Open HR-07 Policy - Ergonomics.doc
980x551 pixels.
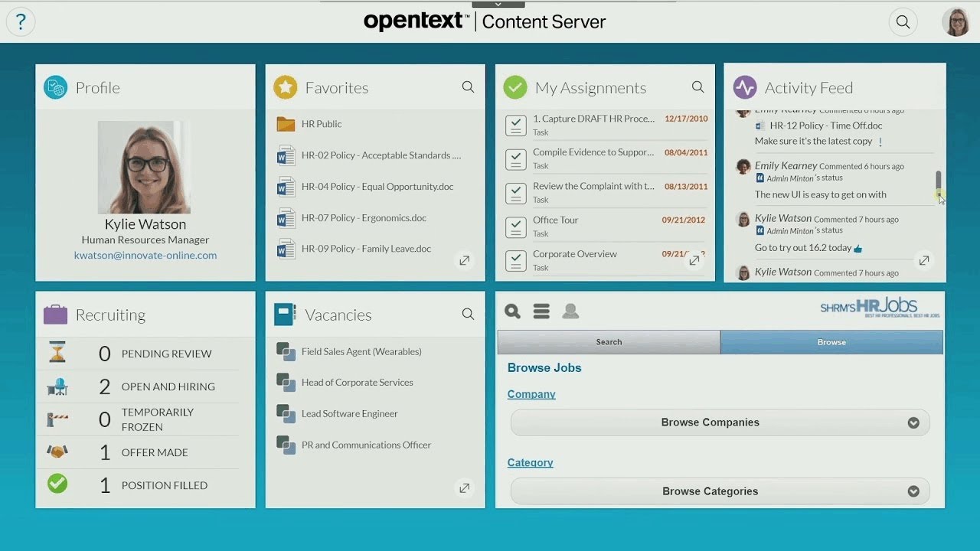click(x=364, y=218)
